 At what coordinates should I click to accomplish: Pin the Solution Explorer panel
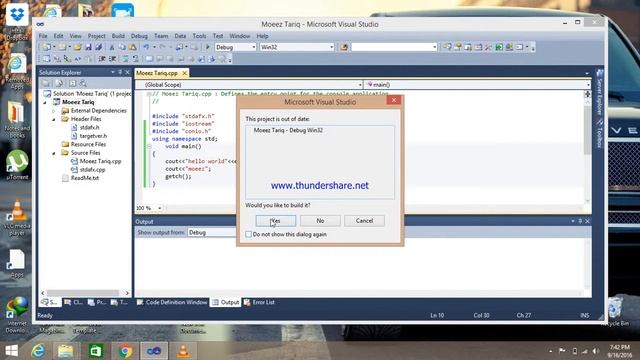pos(120,72)
